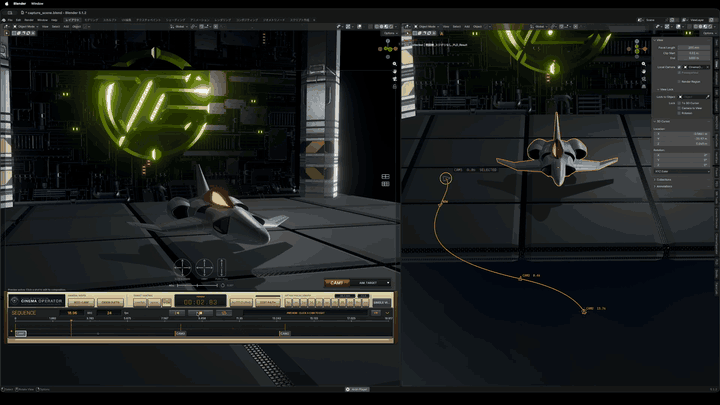Enable Lock Rotation checkbox
Viewport: 720px width, 405px height.
click(x=679, y=113)
